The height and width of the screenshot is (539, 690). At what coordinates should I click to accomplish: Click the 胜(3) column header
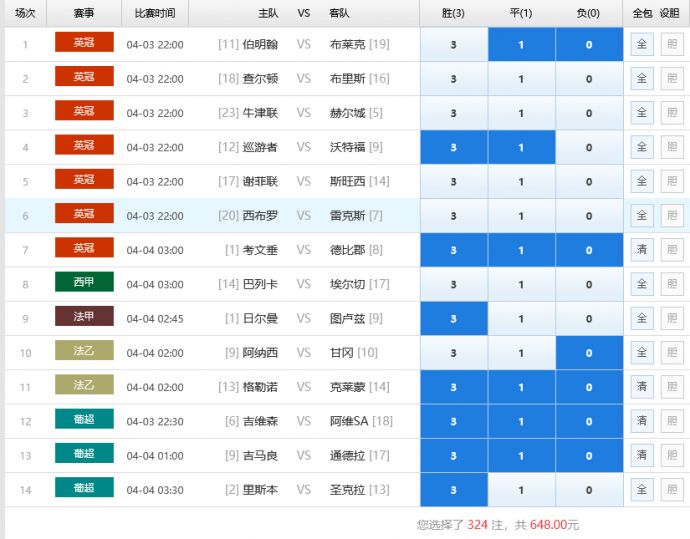click(x=454, y=14)
